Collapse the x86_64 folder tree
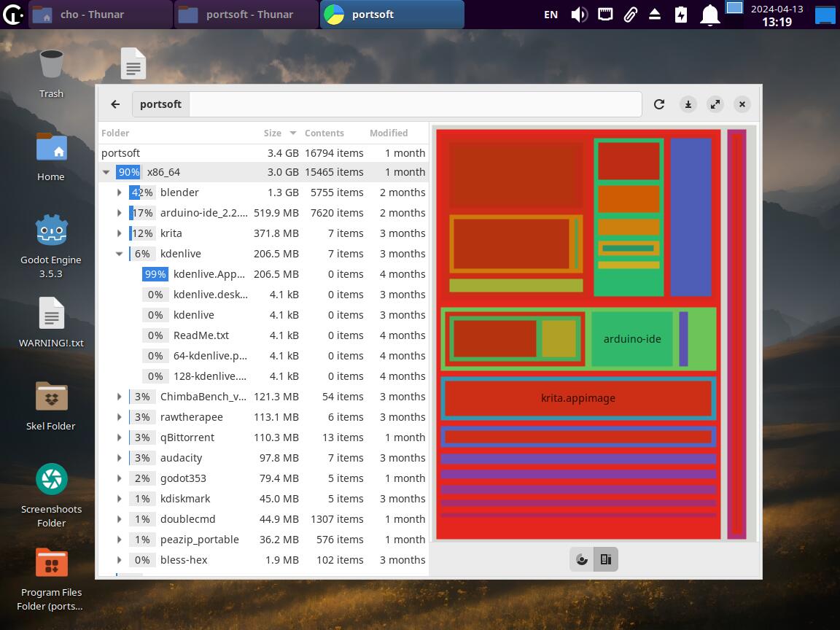 [106, 172]
